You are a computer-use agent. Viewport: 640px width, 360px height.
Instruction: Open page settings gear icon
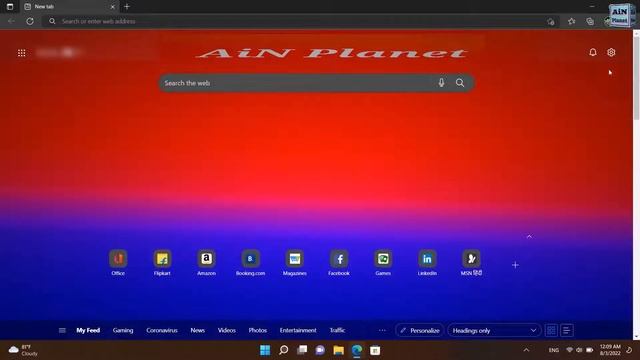[x=611, y=52]
